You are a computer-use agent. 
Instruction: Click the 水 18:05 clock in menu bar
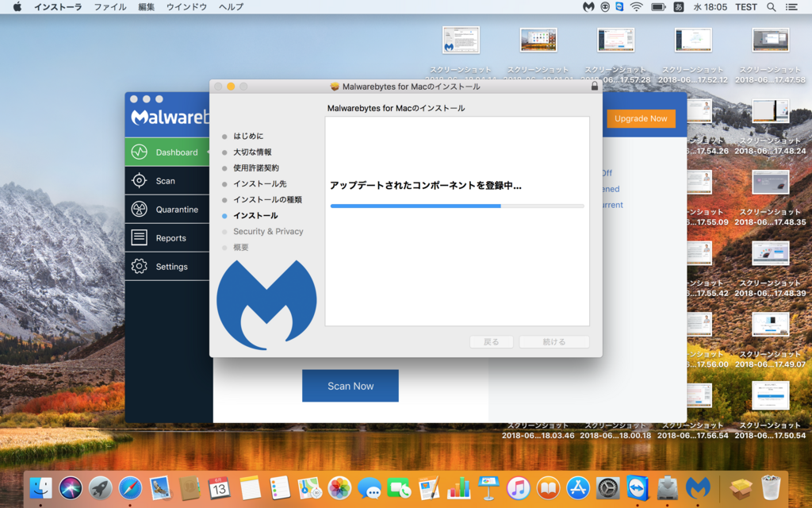click(710, 6)
